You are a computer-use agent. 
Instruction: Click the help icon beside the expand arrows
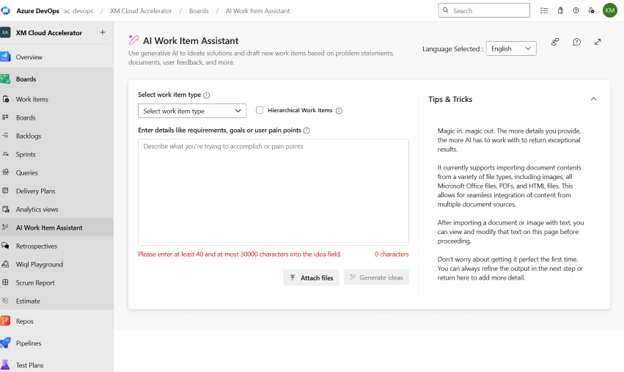(x=577, y=42)
